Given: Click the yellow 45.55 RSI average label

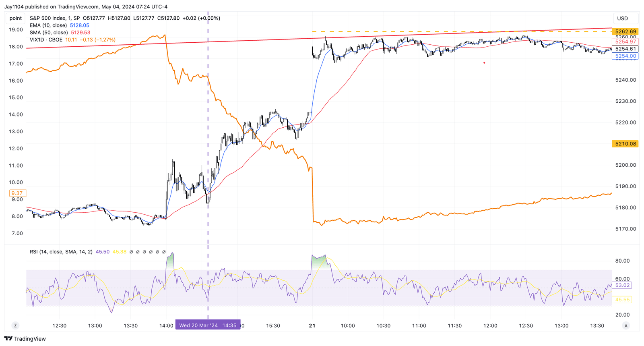Looking at the screenshot, I should point(622,300).
